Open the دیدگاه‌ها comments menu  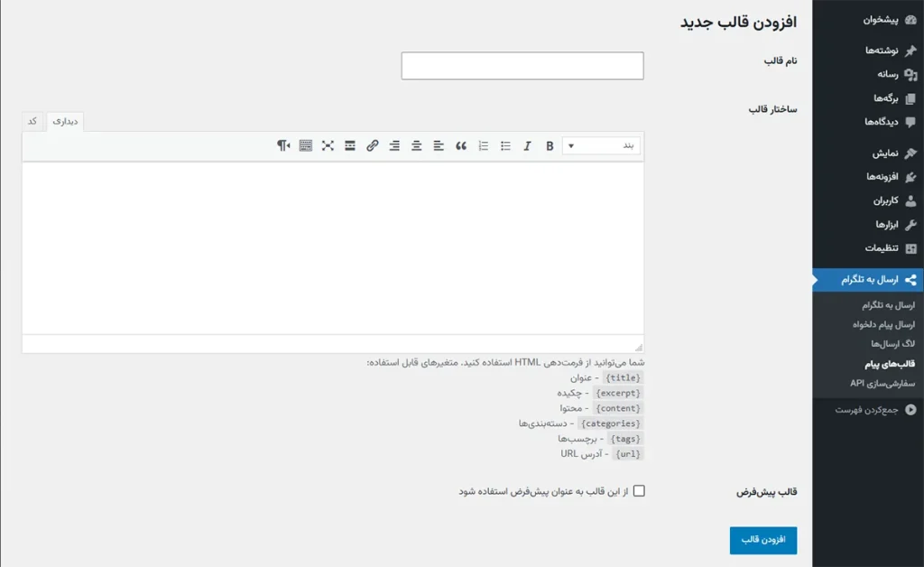coord(868,122)
